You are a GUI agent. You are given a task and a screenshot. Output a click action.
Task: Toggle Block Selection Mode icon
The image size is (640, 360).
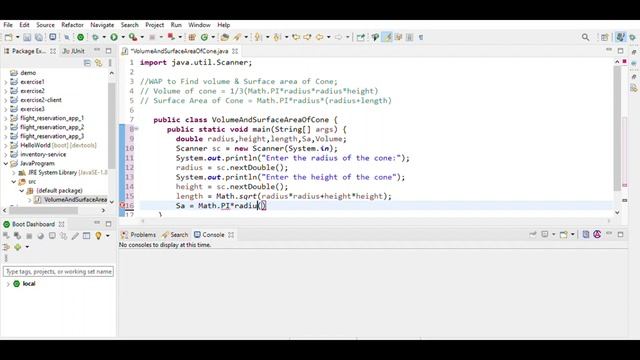point(410,37)
